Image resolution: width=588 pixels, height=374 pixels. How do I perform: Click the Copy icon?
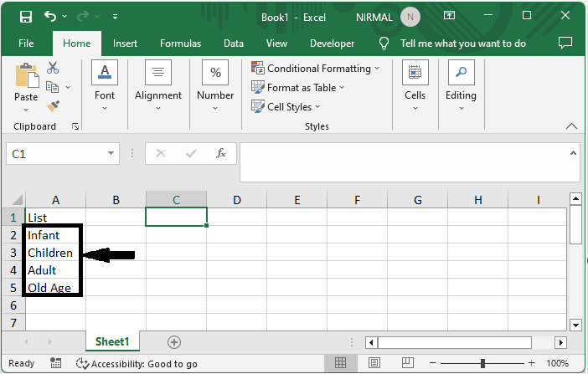[x=53, y=87]
